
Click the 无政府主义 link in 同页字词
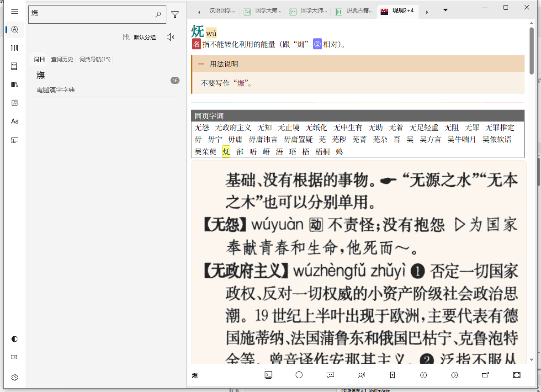tap(233, 127)
